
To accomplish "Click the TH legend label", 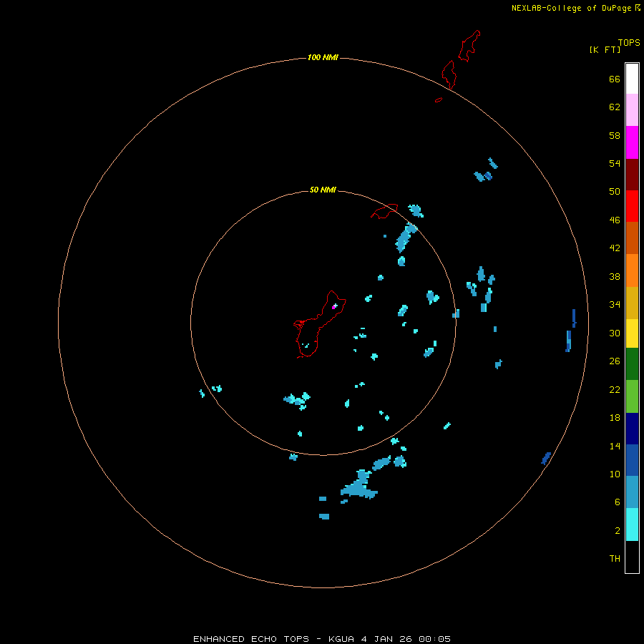I will tap(615, 559).
